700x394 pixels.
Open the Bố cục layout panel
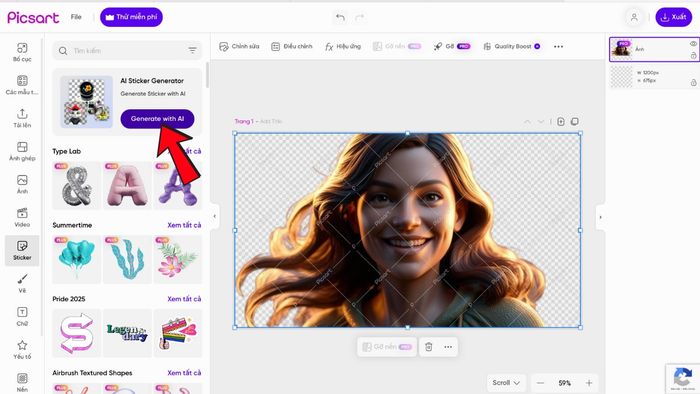[22, 52]
